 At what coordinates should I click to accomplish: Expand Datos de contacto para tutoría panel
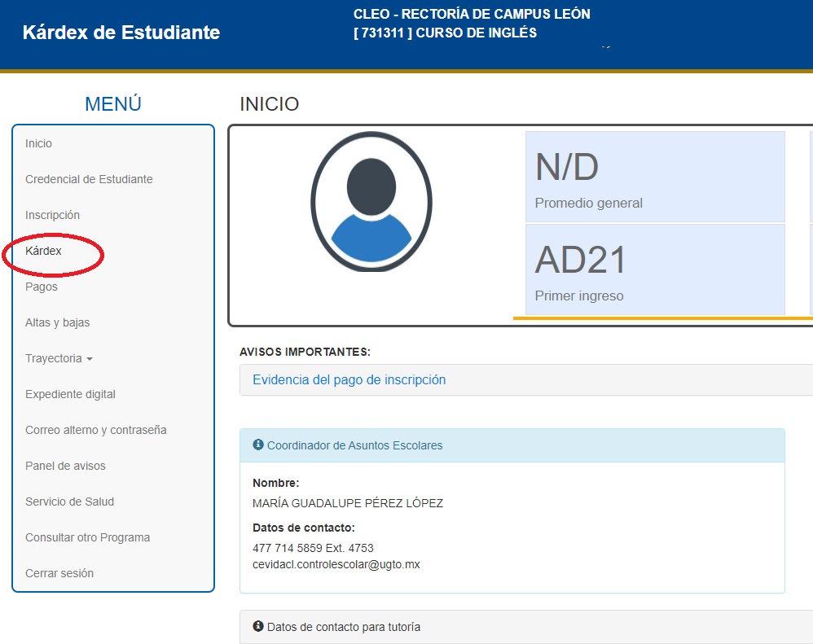pyautogui.click(x=525, y=627)
